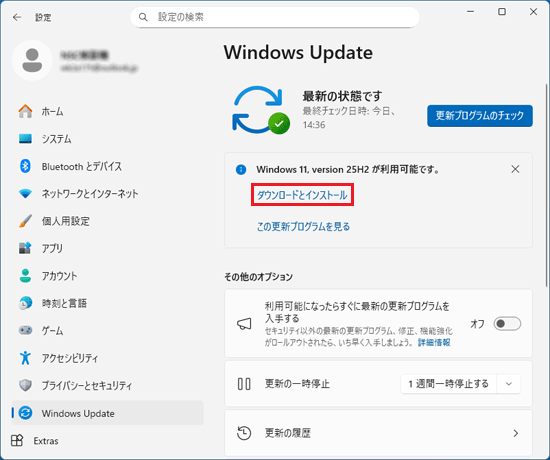Screen dimensions: 550x460
Task: Open Bluetooth とデバイス settings
Action: pos(108,166)
